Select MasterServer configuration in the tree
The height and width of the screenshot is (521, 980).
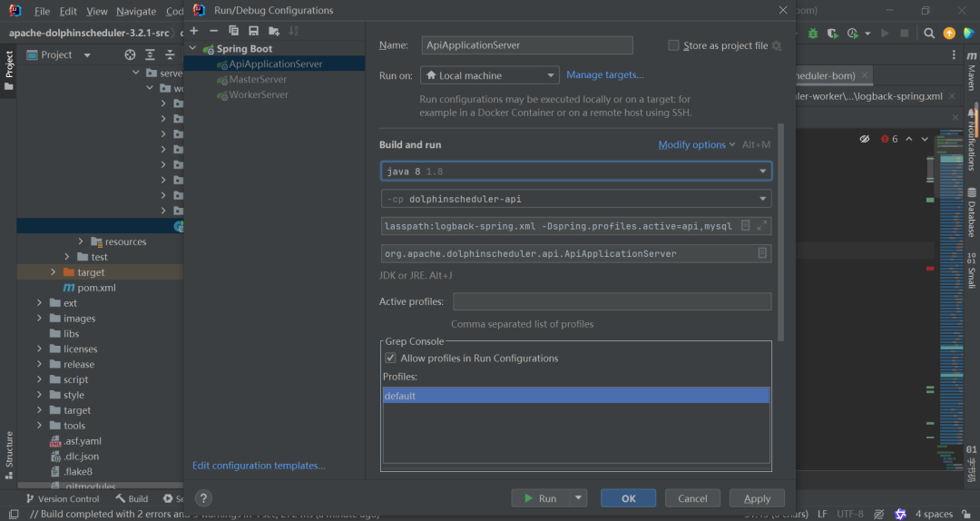(x=258, y=80)
